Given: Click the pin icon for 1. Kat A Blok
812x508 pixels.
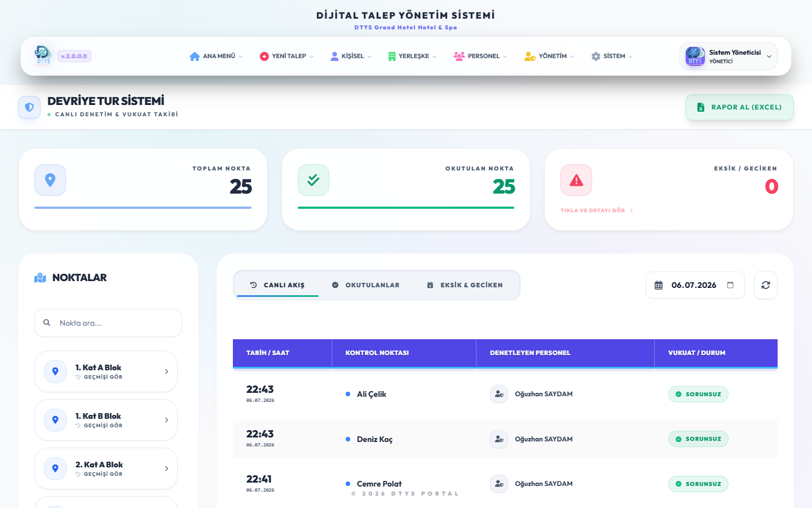Looking at the screenshot, I should pos(55,371).
